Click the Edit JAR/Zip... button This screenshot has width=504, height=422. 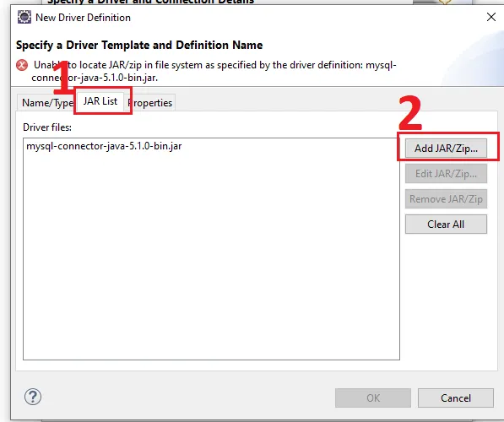click(x=446, y=174)
